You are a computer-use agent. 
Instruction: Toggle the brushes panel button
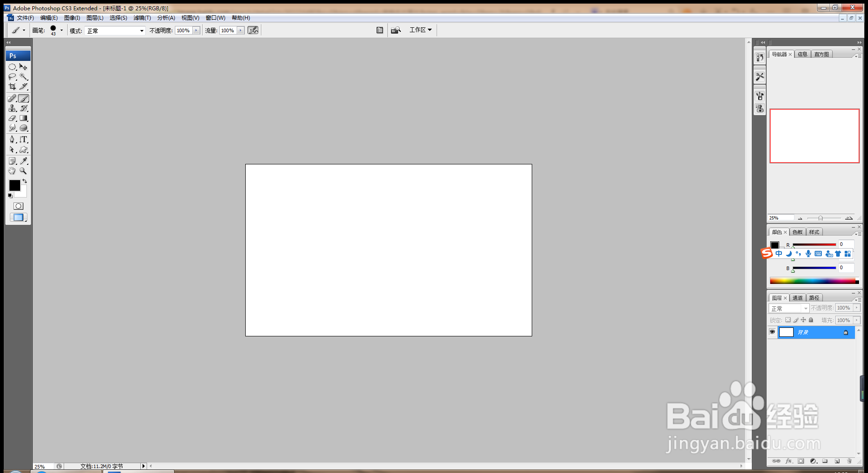380,30
